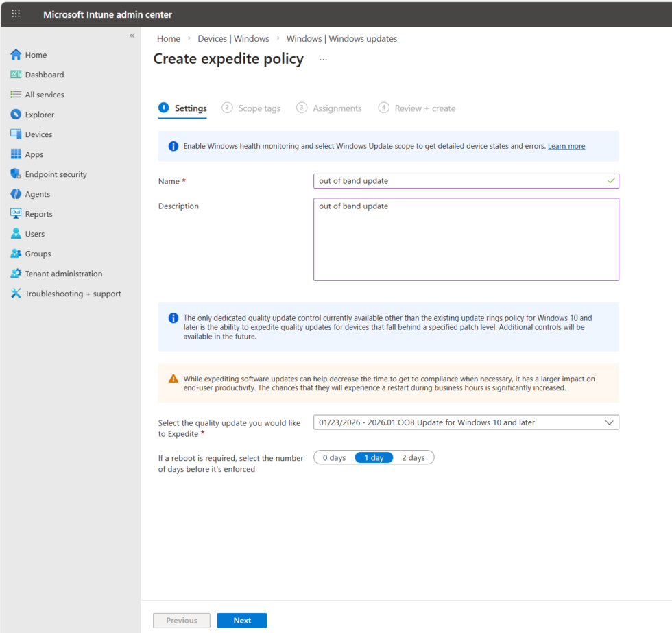Open the Agents icon in sidebar
This screenshot has height=633, width=672.
(16, 193)
